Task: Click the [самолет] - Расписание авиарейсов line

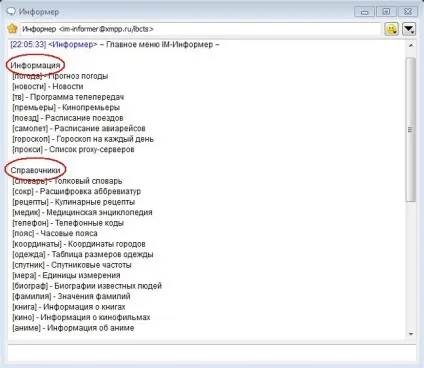Action: [x=79, y=128]
